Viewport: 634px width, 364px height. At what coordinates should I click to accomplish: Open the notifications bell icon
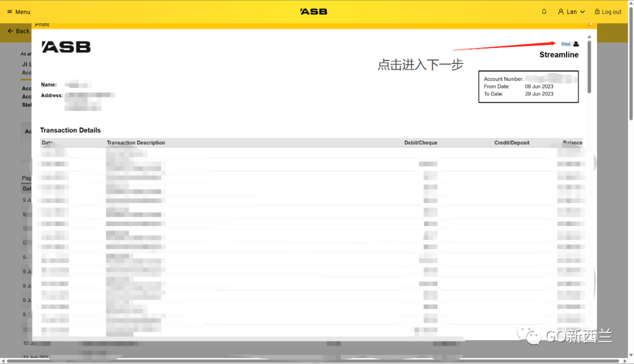click(544, 12)
